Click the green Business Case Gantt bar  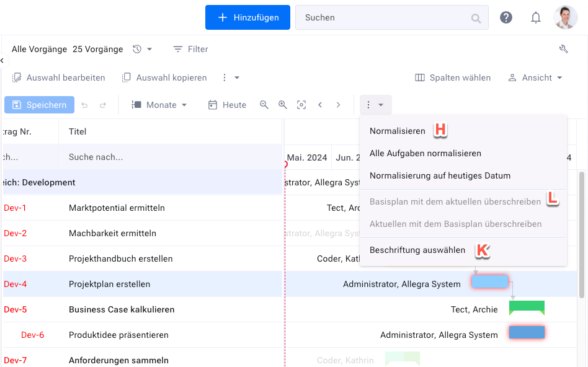[x=527, y=307]
